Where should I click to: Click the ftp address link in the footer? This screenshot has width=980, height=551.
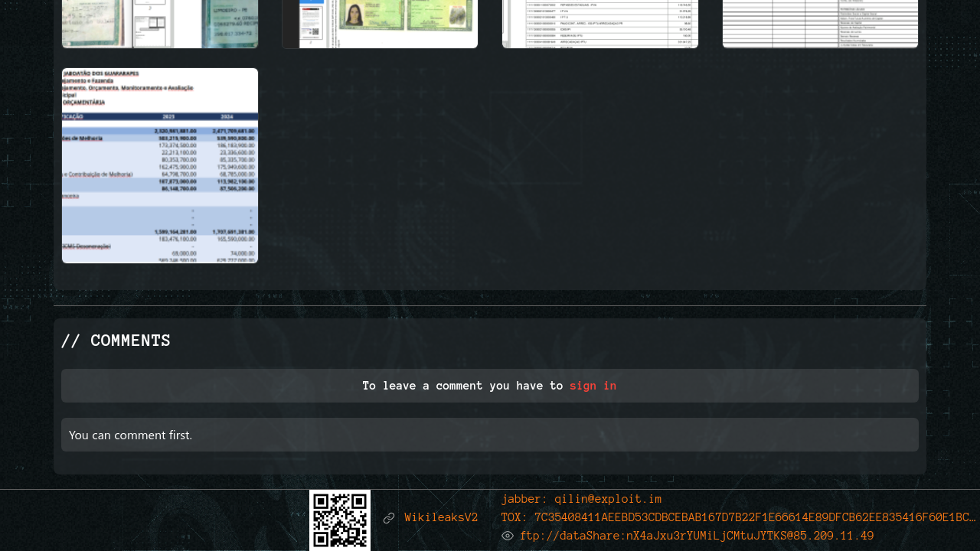pyautogui.click(x=696, y=536)
